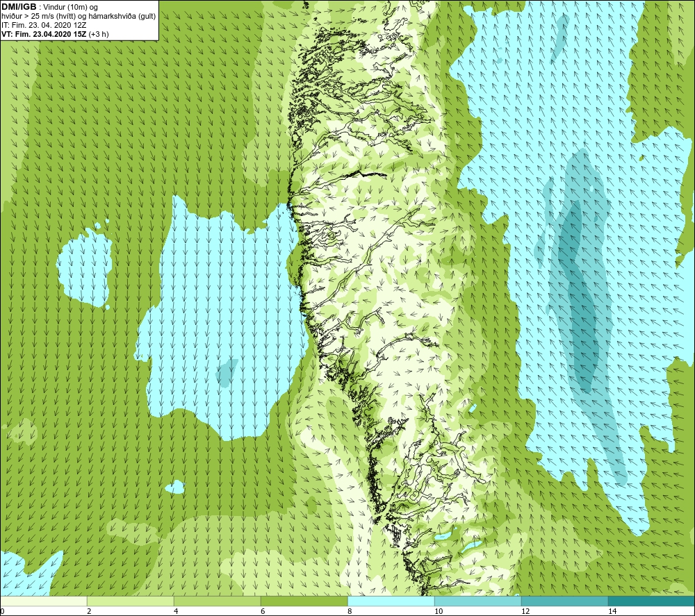Viewport: 695px width, 616px height.
Task: Click the legend value label '8'
Action: [350, 611]
